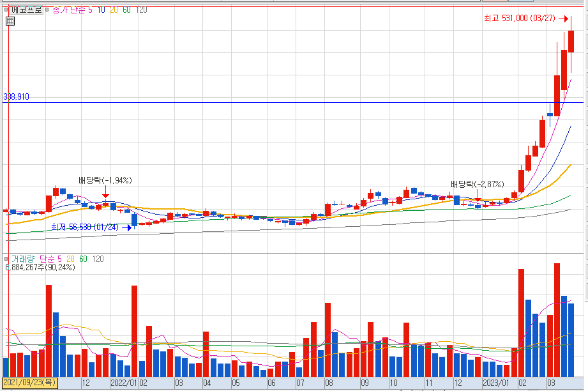Click the gray 120 price moving average label
The width and height of the screenshot is (588, 391).
click(141, 10)
